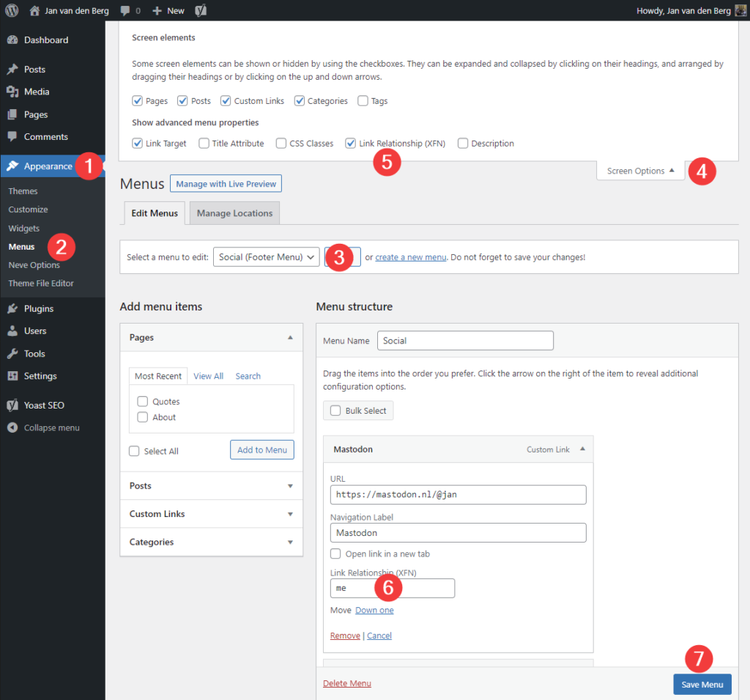Click the Plugins icon in sidebar
Viewport: 750px width, 700px height.
[12, 309]
